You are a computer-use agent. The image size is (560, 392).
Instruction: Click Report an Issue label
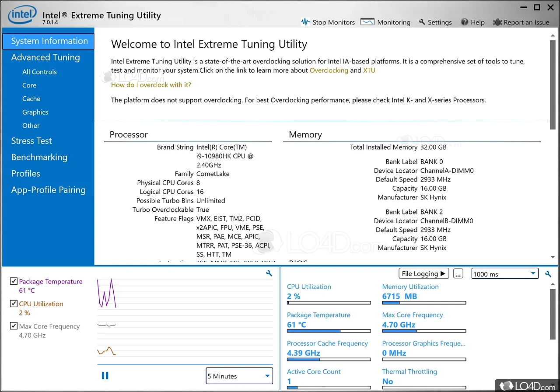coord(526,22)
